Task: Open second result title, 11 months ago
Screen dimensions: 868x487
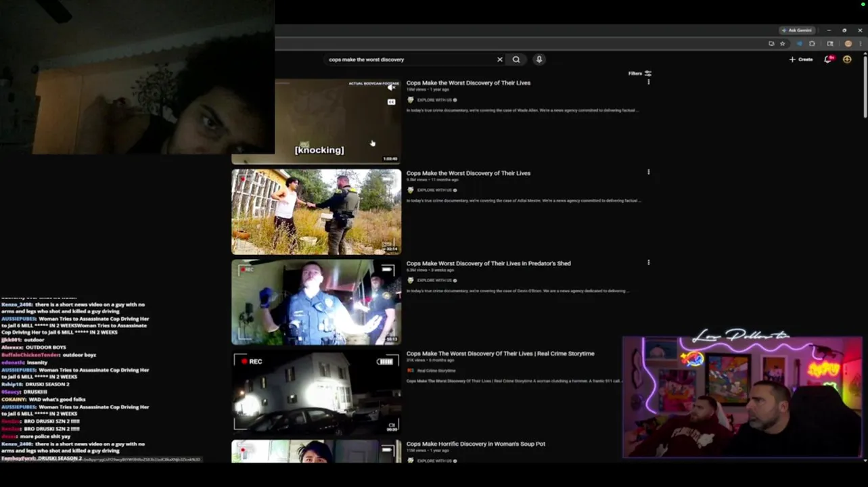Action: coord(468,173)
